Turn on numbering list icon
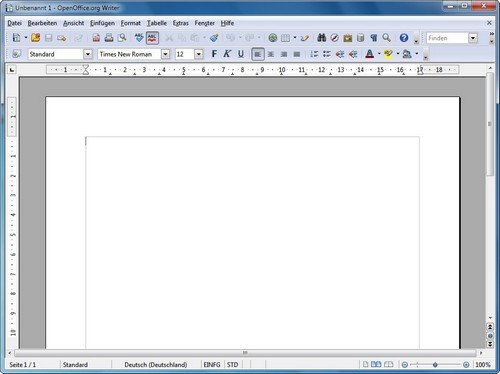Image resolution: width=500 pixels, height=374 pixels. (x=314, y=54)
